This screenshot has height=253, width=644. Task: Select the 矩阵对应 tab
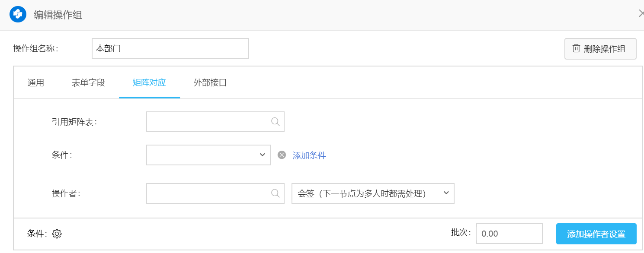tap(149, 83)
